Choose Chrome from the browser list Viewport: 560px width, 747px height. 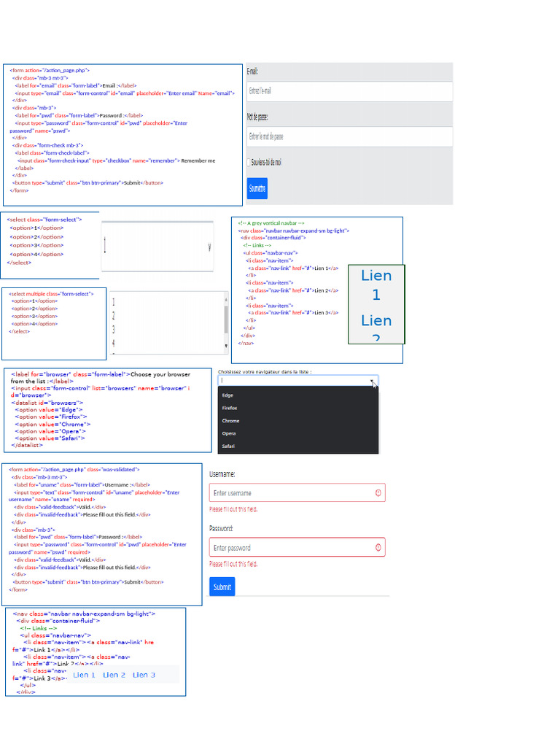click(230, 421)
